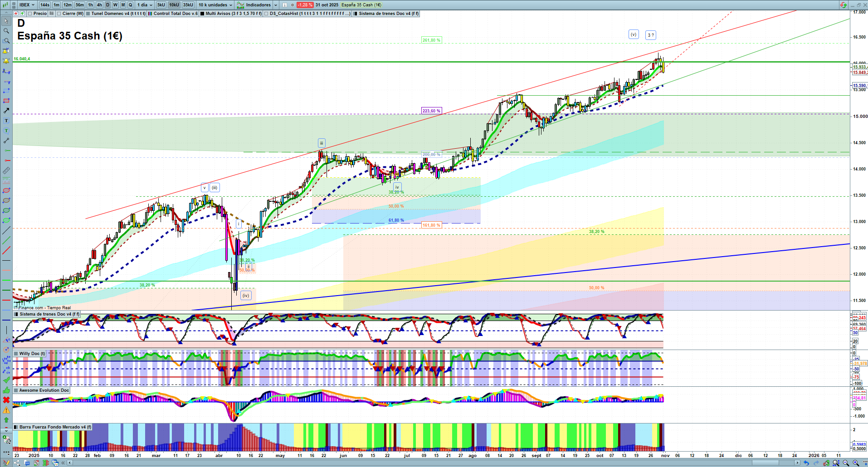Image resolution: width=868 pixels, height=467 pixels.
Task: Switch to the 1h timeframe
Action: pos(91,5)
